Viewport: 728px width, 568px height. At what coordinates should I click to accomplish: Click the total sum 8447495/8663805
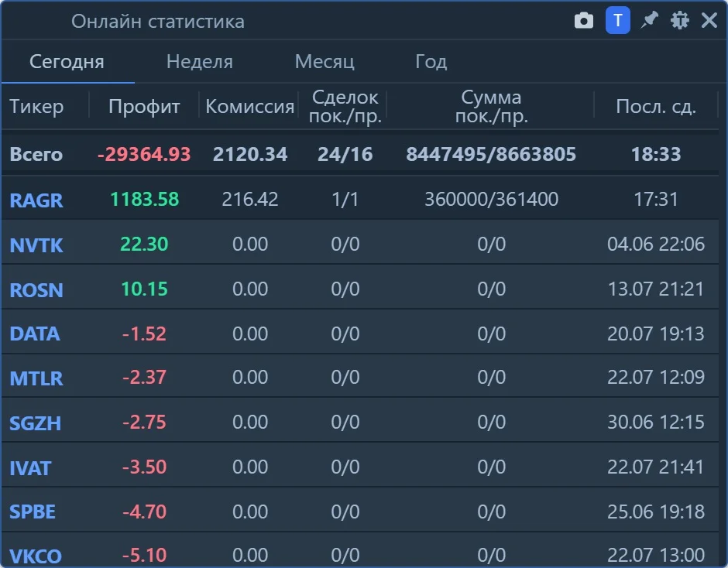click(491, 155)
